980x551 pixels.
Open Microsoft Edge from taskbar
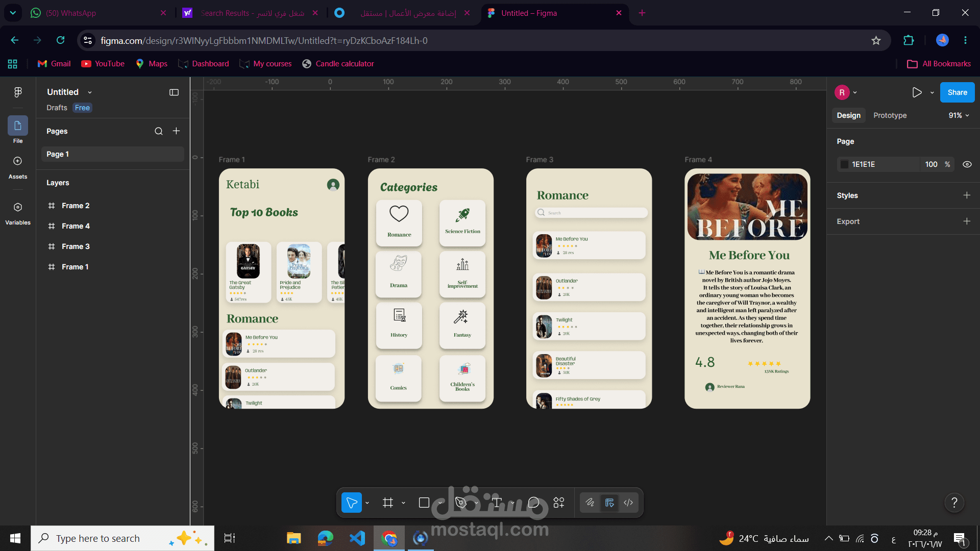pyautogui.click(x=325, y=538)
